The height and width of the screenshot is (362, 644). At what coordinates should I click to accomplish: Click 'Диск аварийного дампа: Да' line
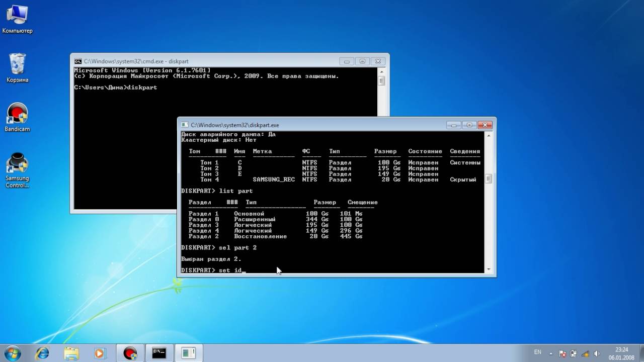point(228,134)
